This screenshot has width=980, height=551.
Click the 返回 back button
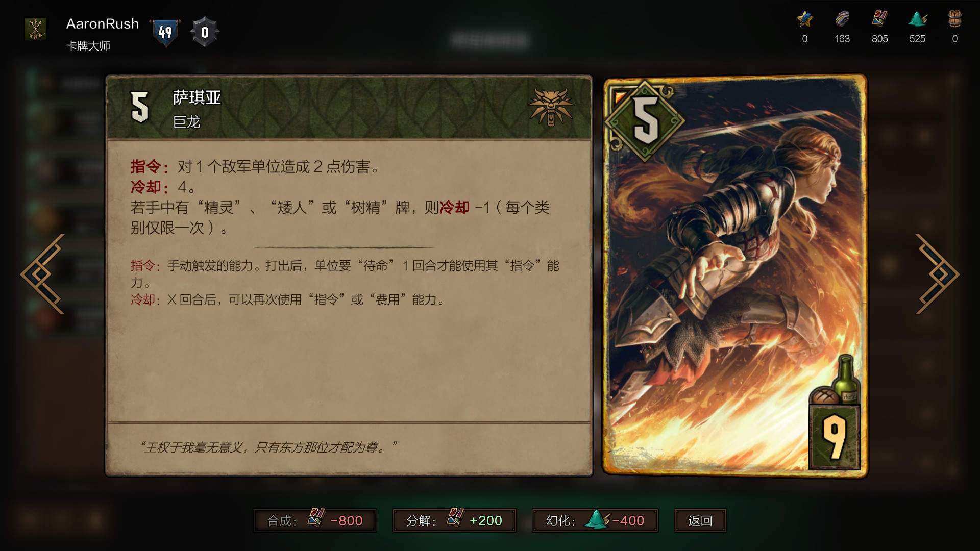pos(700,520)
